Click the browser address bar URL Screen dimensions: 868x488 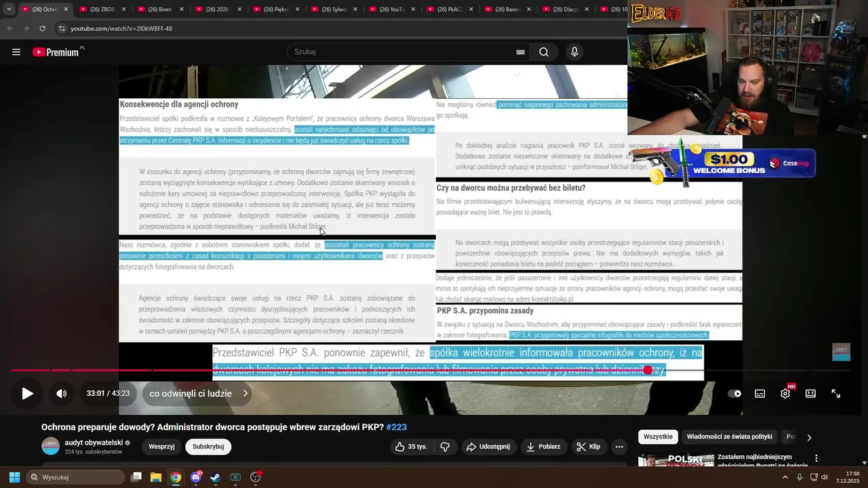point(121,28)
